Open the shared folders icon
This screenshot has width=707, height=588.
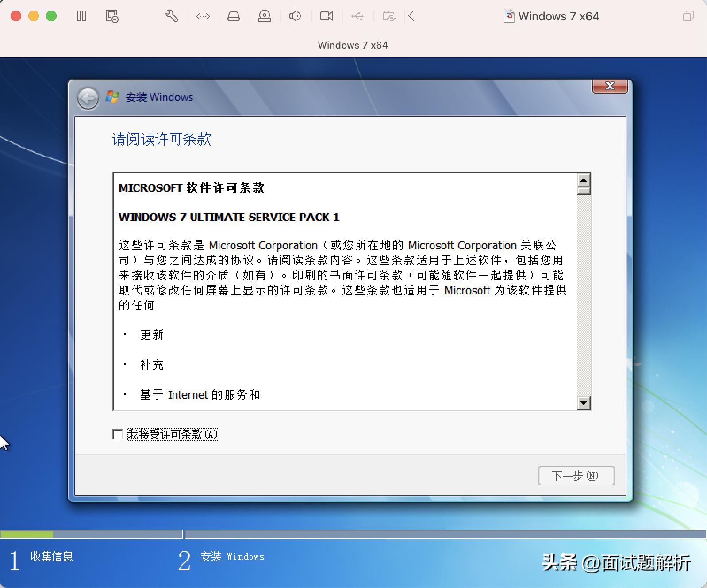389,16
